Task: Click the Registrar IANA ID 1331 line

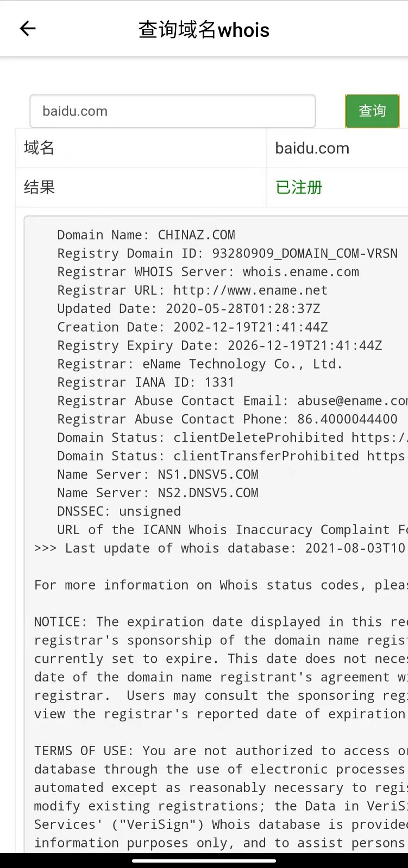Action: pyautogui.click(x=146, y=383)
